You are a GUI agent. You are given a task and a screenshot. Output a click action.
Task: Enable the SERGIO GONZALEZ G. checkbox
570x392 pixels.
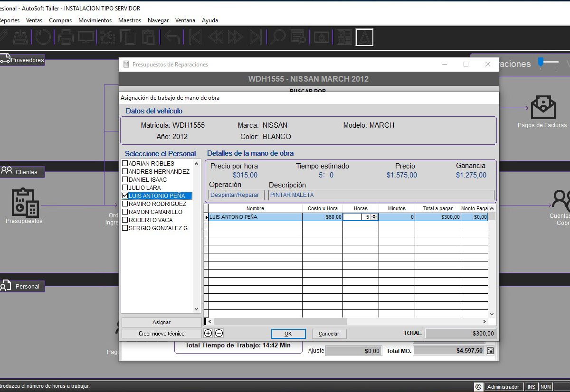125,228
